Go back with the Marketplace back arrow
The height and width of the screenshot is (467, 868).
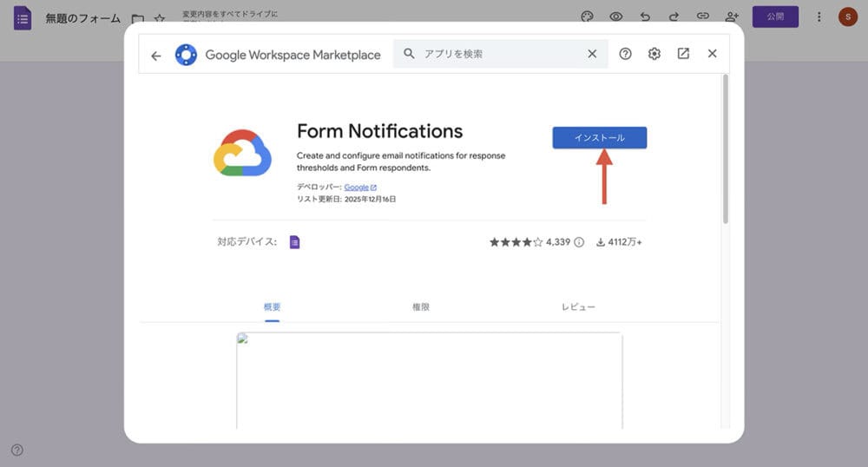156,55
